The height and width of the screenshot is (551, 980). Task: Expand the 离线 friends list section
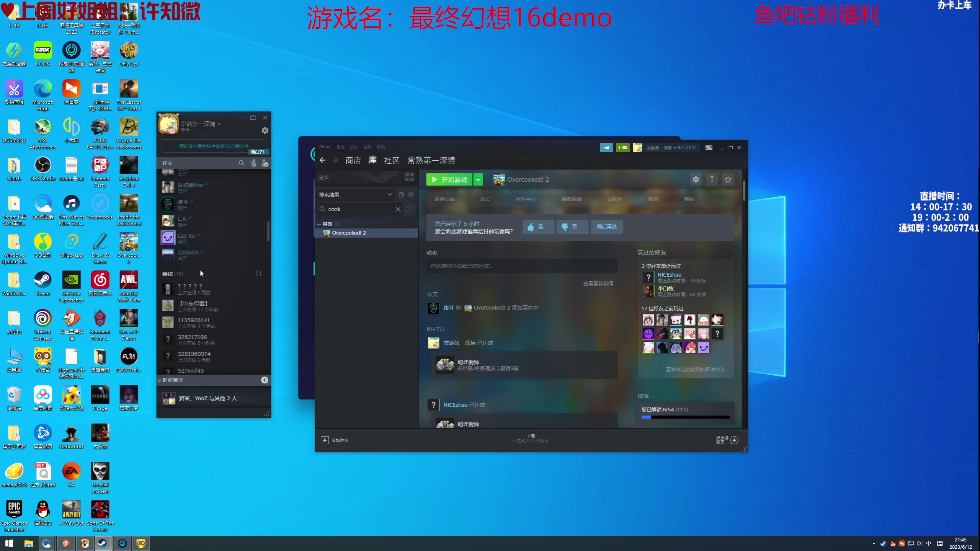point(173,272)
